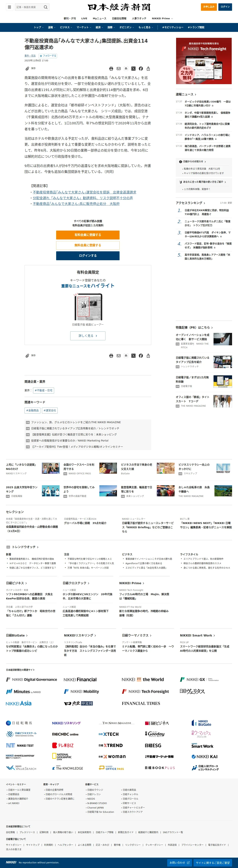Click the 詳しく見る button
The width and height of the screenshot is (238, 868).
[88, 336]
